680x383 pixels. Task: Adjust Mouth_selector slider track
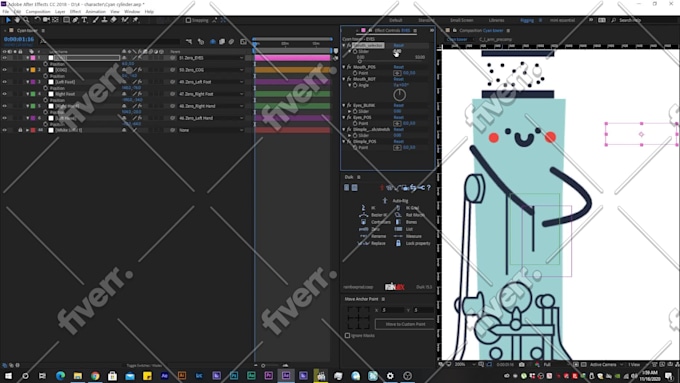[x=390, y=62]
